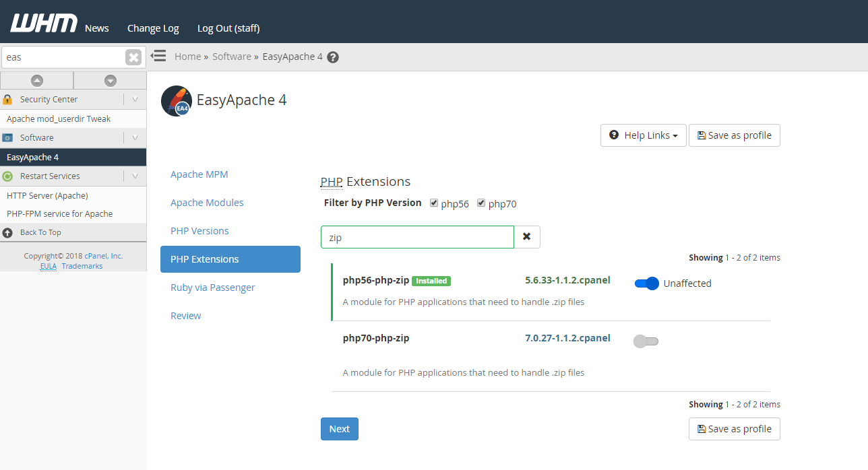Select EasyApache 4 in the sidebar
Screen dimensions: 868x470
click(73, 158)
